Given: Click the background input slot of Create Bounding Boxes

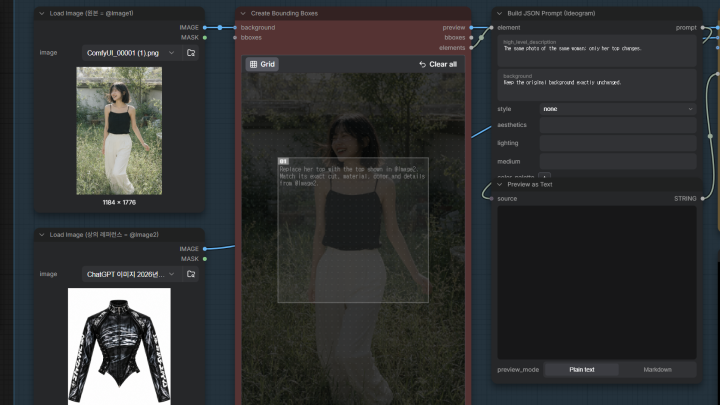Looking at the screenshot, I should coord(235,28).
